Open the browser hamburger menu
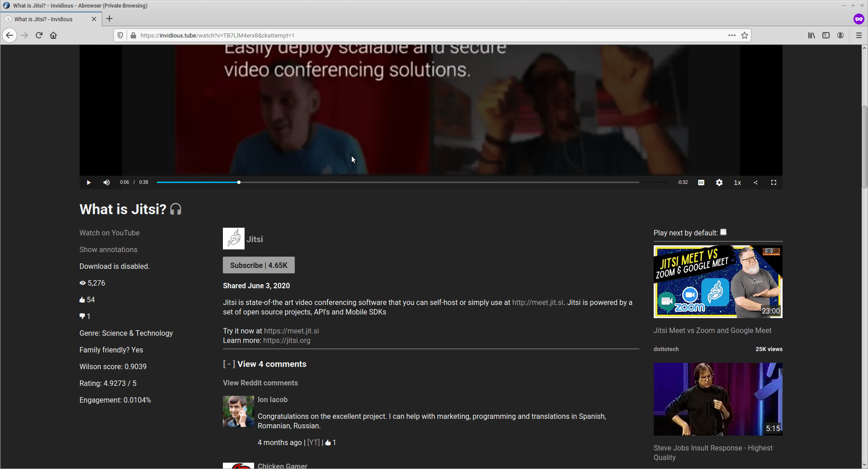The height and width of the screenshot is (469, 868). (859, 35)
